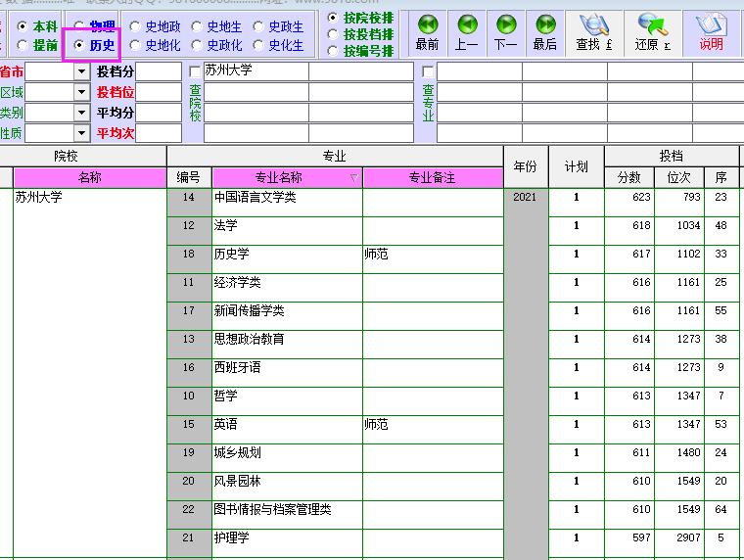744x560 pixels.
Task: Click score cell 623
Action: [x=629, y=203]
